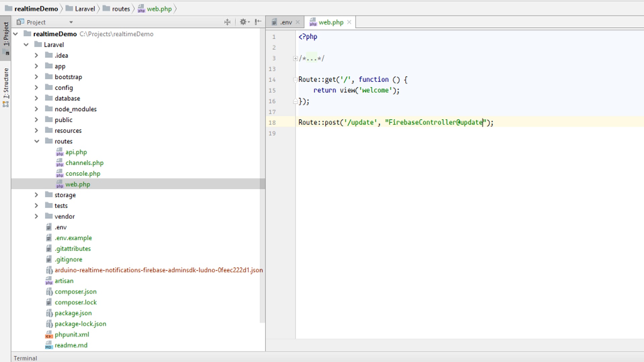Select the vendor folder name
This screenshot has height=362, width=644.
tap(65, 216)
